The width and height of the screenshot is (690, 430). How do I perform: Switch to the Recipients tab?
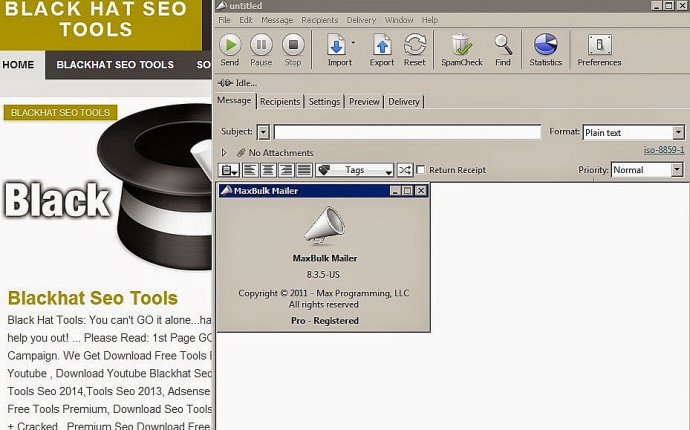click(280, 101)
